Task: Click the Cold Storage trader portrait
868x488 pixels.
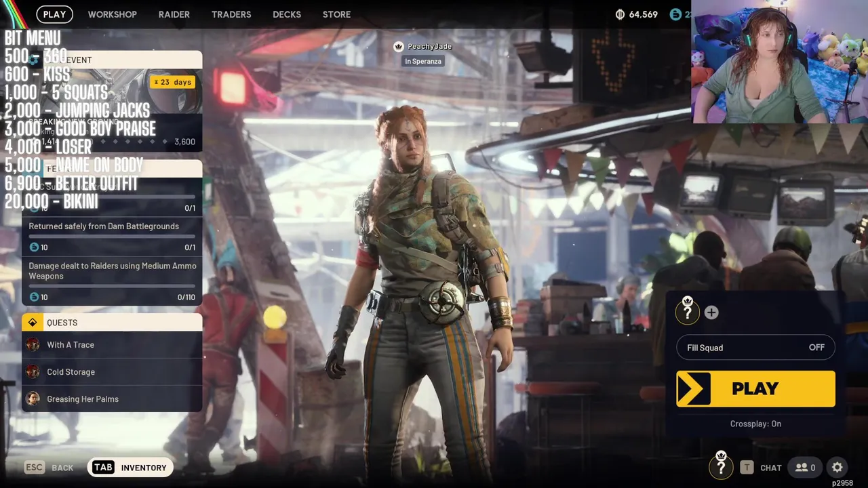Action: [33, 371]
